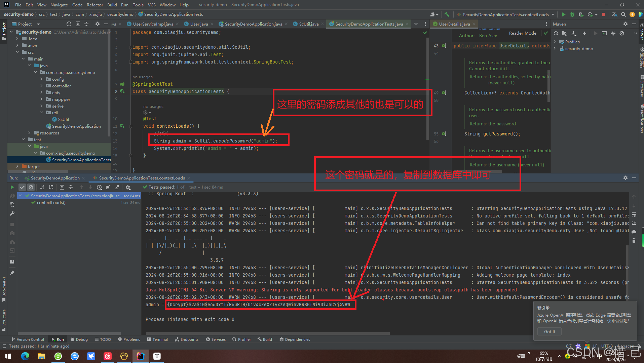Expand the config package folder

42,79
